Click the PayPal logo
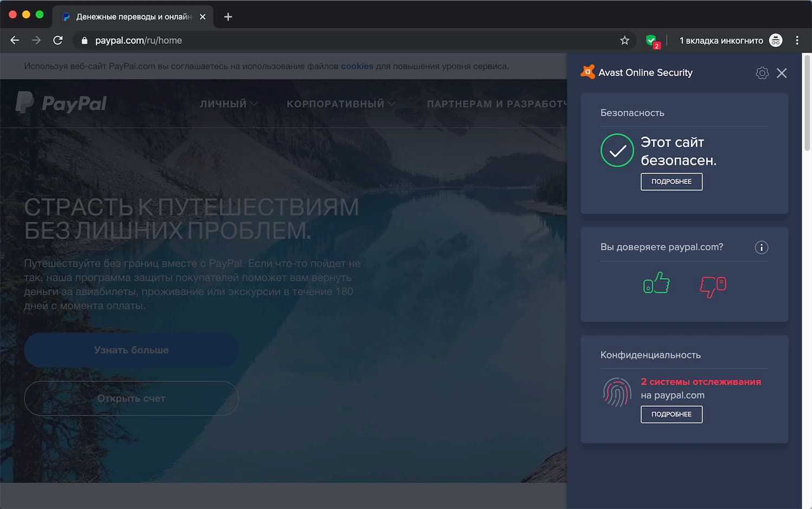 pos(61,103)
